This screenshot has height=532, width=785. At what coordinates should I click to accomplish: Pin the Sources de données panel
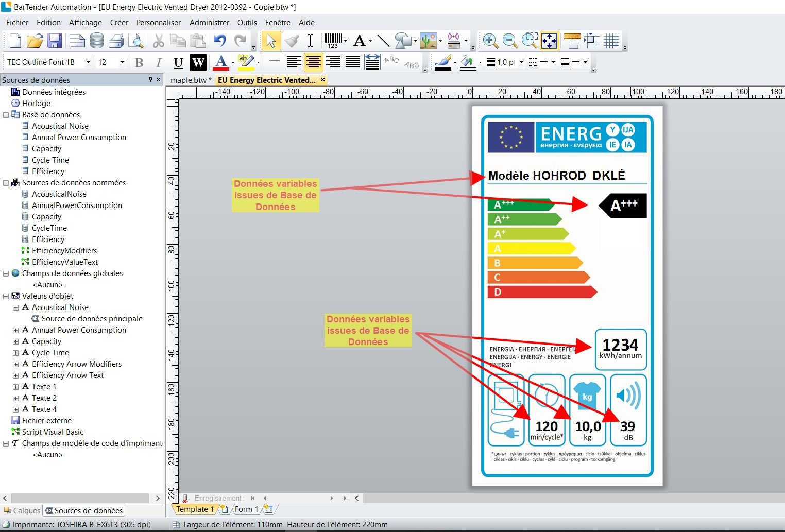tap(150, 79)
